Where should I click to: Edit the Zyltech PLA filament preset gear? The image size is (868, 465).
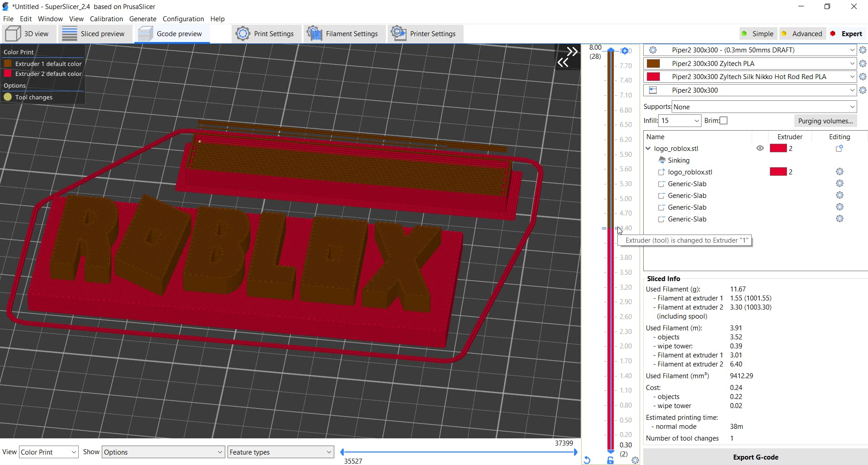tap(863, 64)
